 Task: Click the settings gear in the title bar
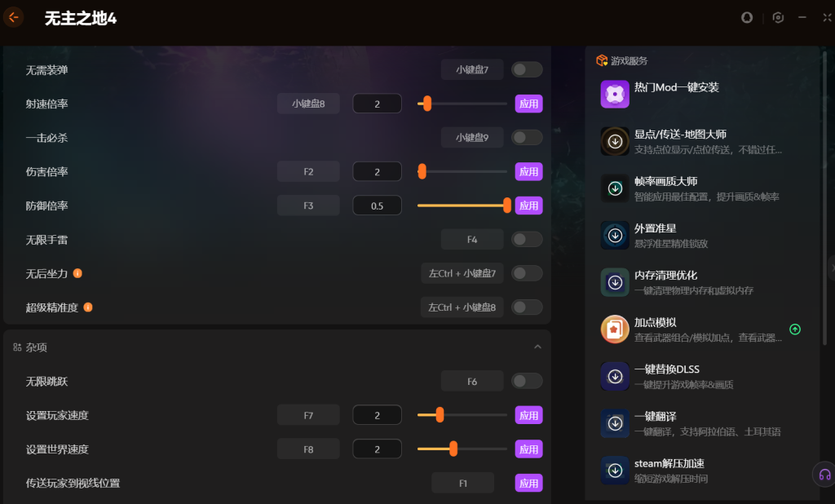[777, 18]
